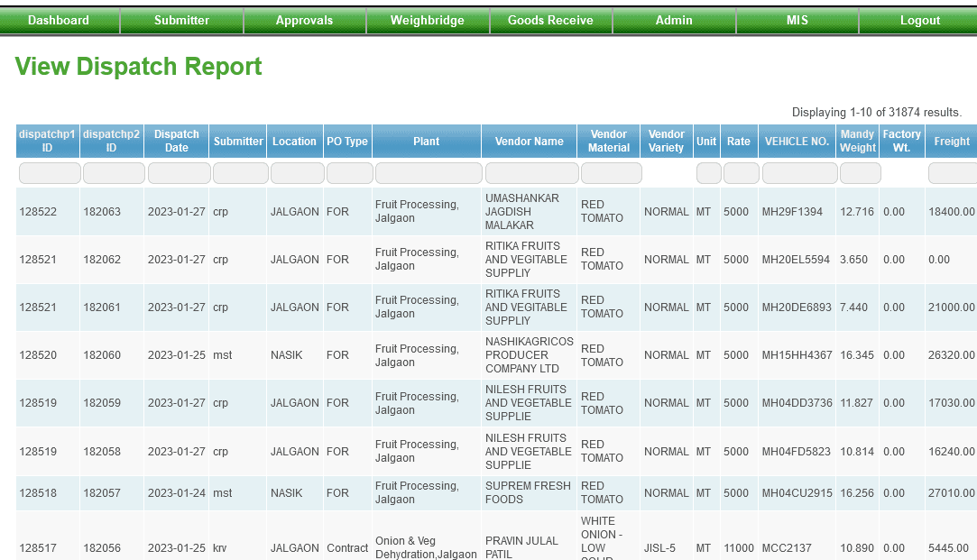Open the MIS menu
This screenshot has height=560, width=977.
(x=797, y=20)
